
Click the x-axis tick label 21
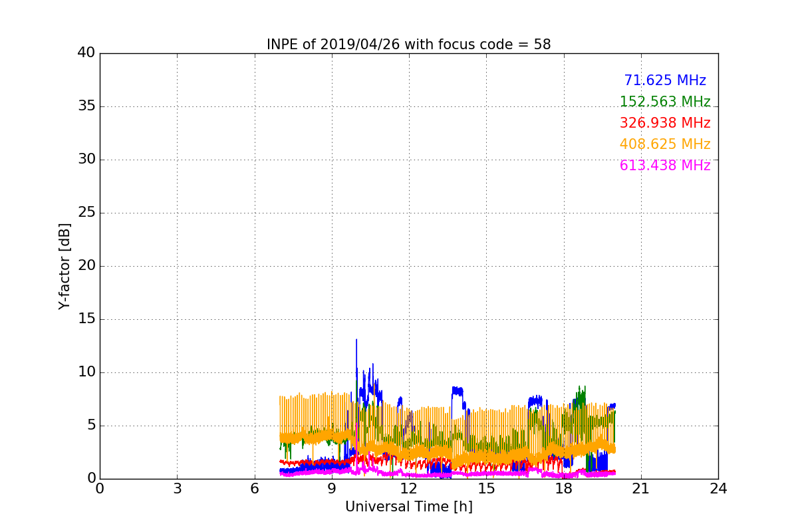(641, 488)
